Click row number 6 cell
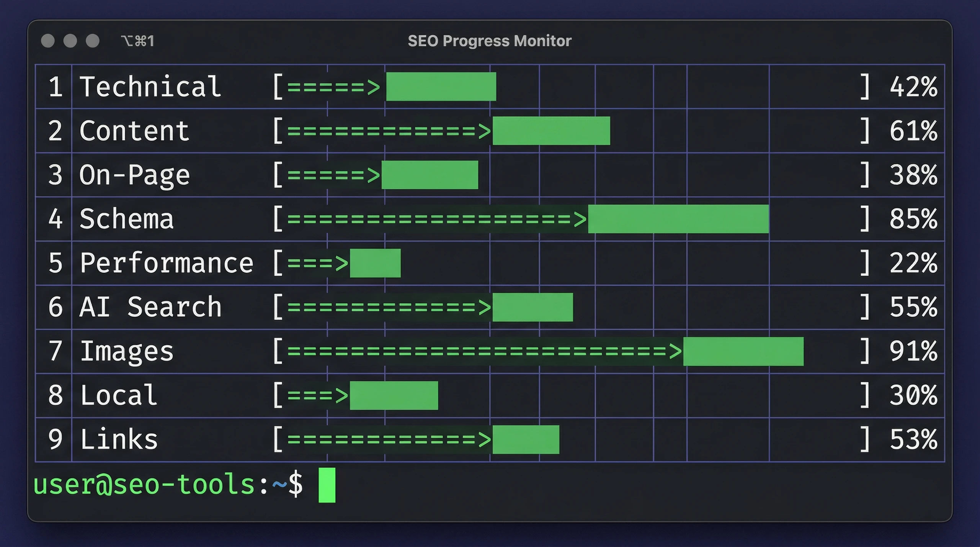The width and height of the screenshot is (980, 547). (x=55, y=307)
